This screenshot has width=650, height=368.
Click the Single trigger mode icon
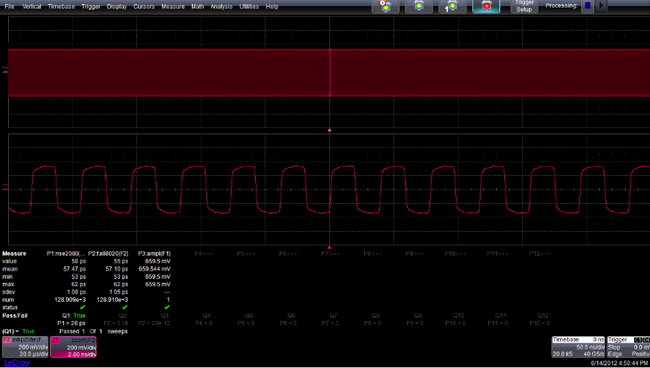452,6
